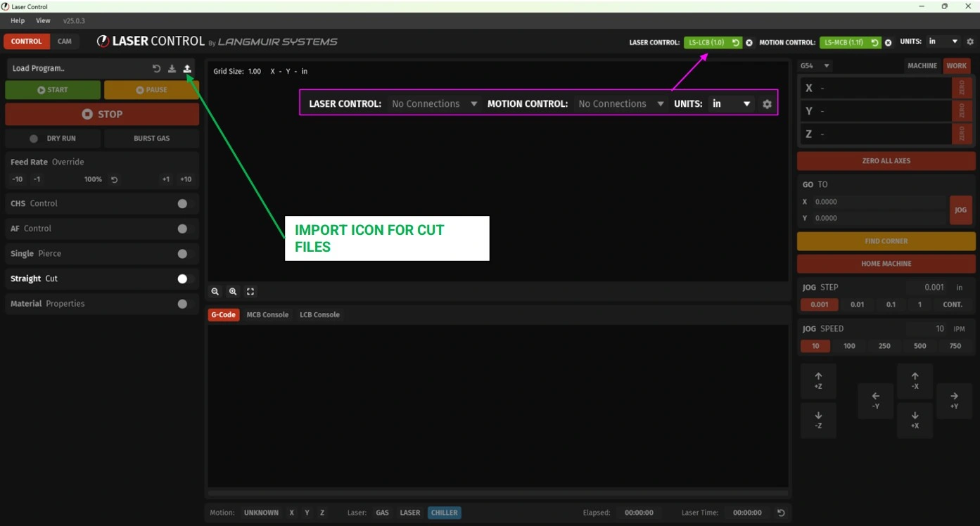Toggle the CHS Control switch
This screenshot has height=526, width=980.
183,204
